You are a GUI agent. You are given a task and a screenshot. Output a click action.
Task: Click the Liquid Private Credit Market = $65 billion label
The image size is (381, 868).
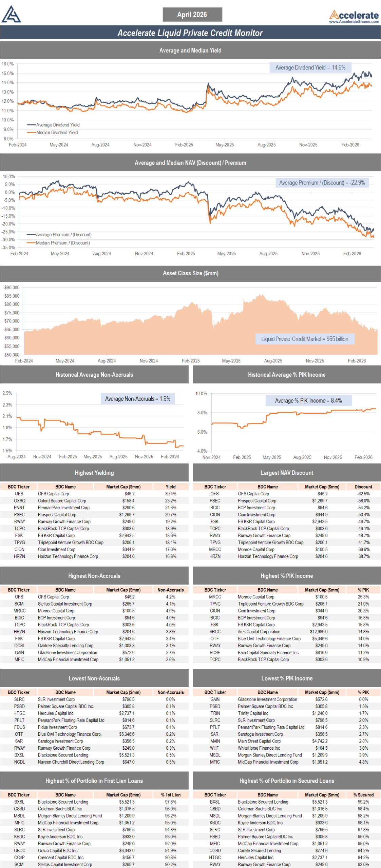pos(305,339)
